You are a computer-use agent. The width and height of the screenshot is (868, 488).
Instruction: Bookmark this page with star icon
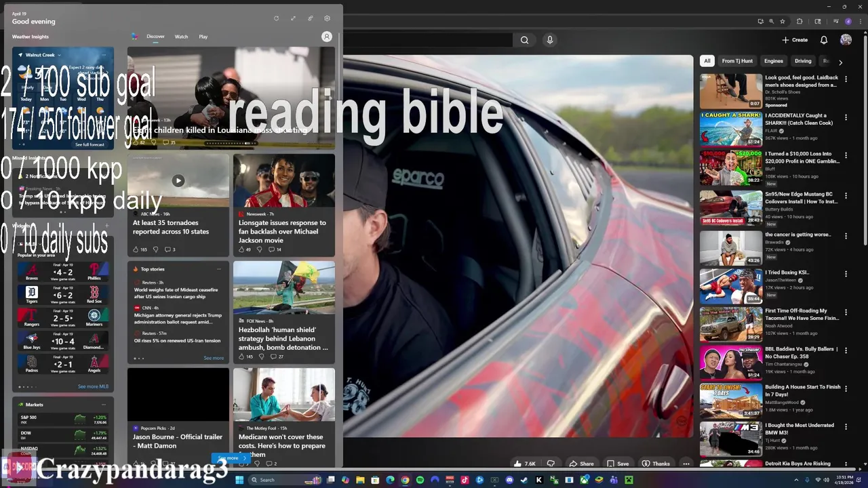783,21
